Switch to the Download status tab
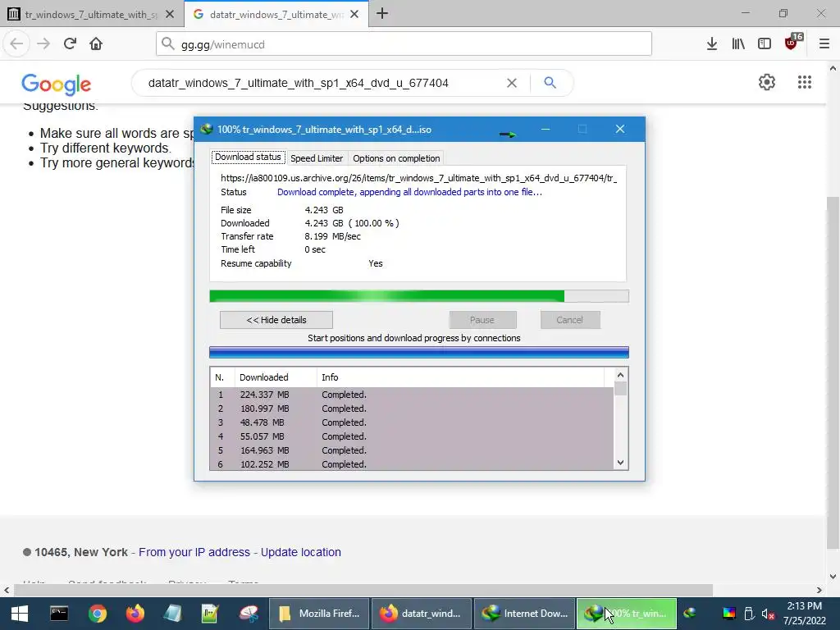This screenshot has height=630, width=840. pyautogui.click(x=248, y=157)
